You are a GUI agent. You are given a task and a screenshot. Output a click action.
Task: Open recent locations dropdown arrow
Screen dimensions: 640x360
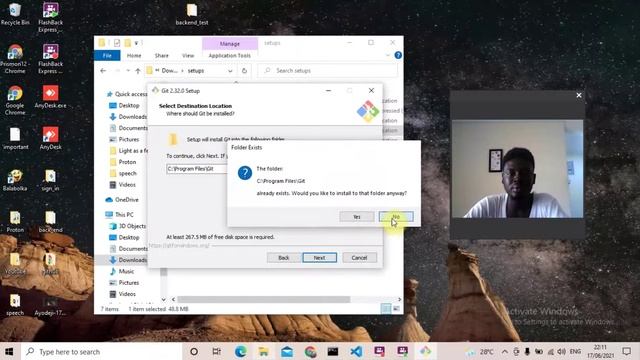coord(128,71)
